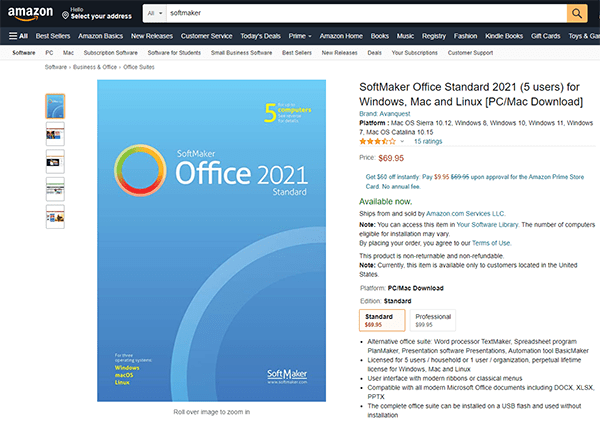Open Your Subscriptions

click(x=414, y=53)
